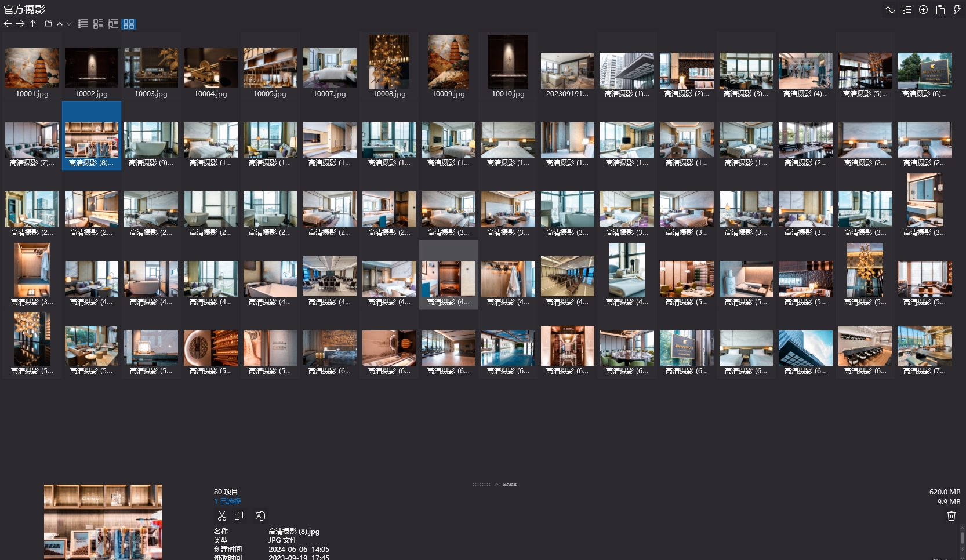966x560 pixels.
Task: Enable large thumbnail grid view
Action: click(x=129, y=24)
